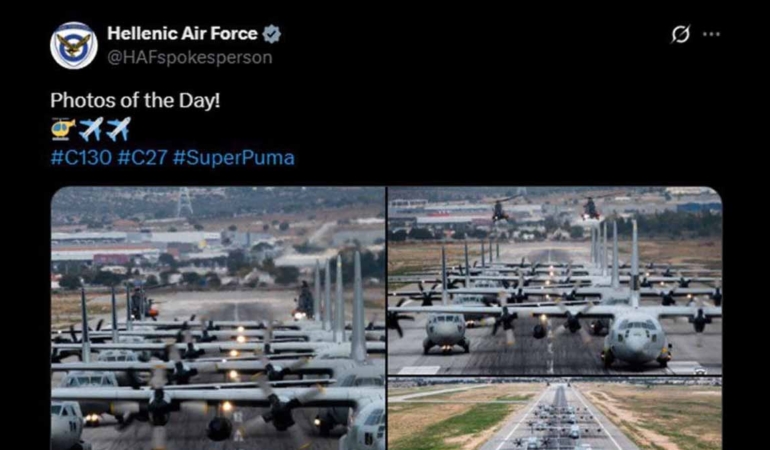Click the helicopter emoji in the post
The width and height of the screenshot is (770, 450).
click(63, 129)
